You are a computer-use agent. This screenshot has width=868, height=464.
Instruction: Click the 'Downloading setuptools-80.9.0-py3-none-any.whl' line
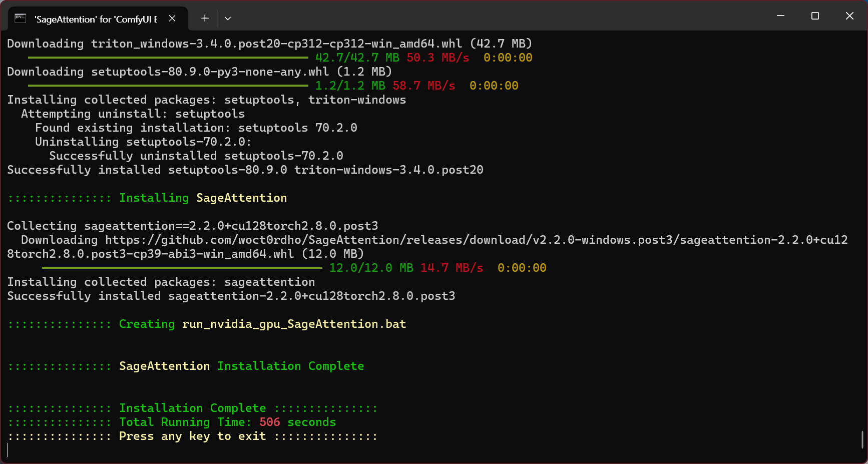click(x=199, y=72)
